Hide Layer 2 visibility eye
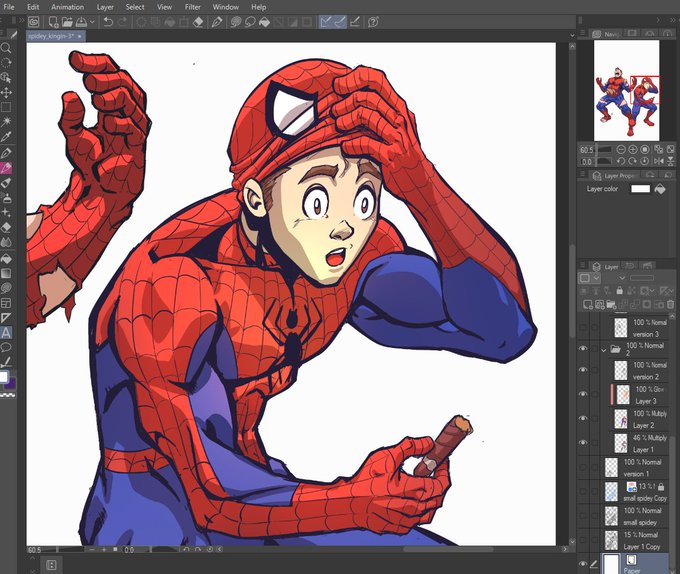Viewport: 680px width, 574px height. [583, 418]
